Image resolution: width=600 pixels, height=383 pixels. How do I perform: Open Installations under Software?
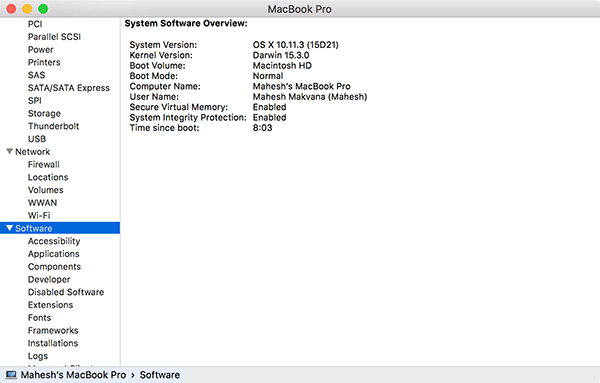pyautogui.click(x=53, y=343)
